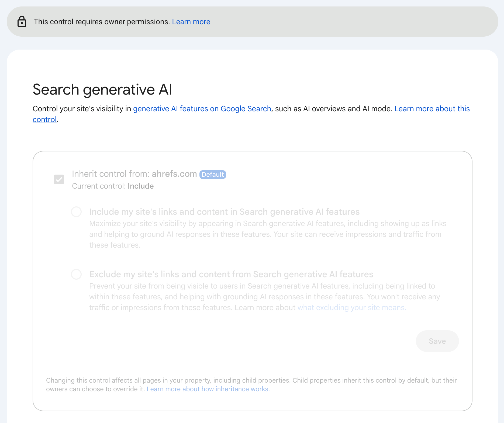504x423 pixels.
Task: Click the paragraph starting 'Maximize your site's visibility'
Action: click(x=268, y=234)
